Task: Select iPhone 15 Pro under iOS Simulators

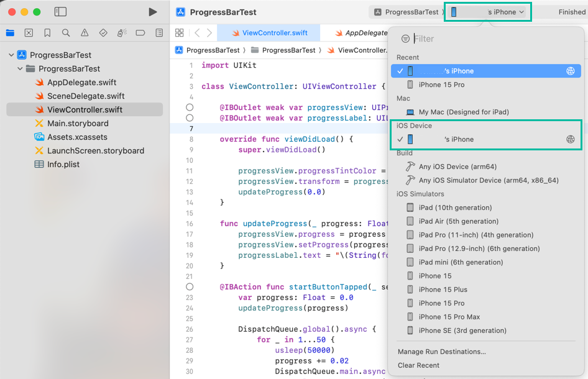Action: [486, 303]
